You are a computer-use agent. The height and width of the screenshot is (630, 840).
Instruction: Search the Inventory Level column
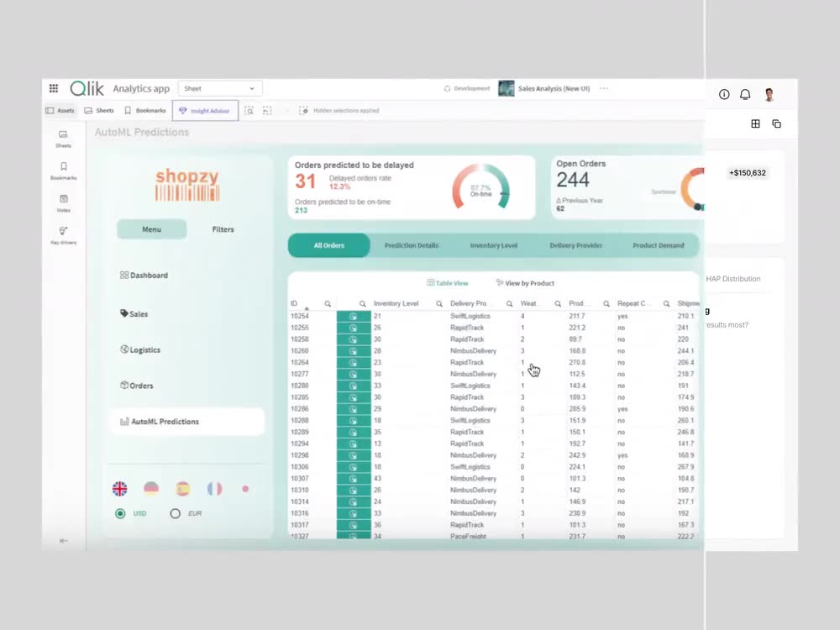click(439, 304)
